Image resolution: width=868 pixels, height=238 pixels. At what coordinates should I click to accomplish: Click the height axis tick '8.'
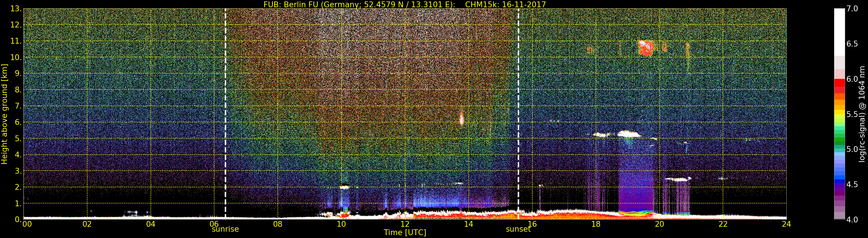(18, 90)
